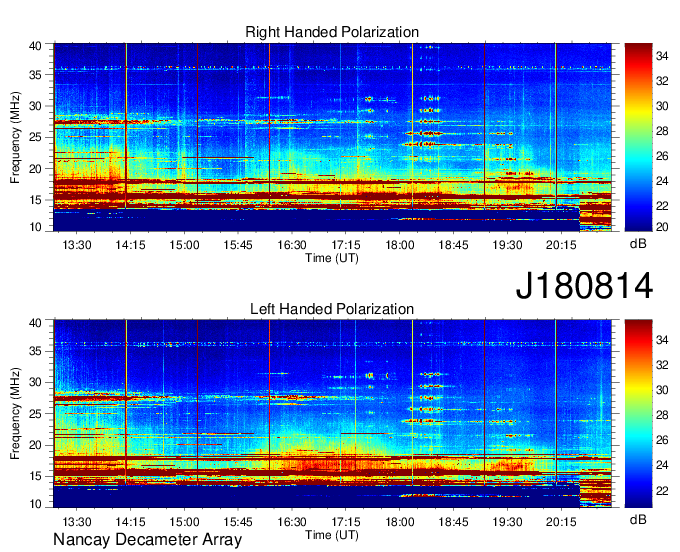Click 13:30 tick under Left Handed plot
The image size is (680, 552).
(77, 522)
